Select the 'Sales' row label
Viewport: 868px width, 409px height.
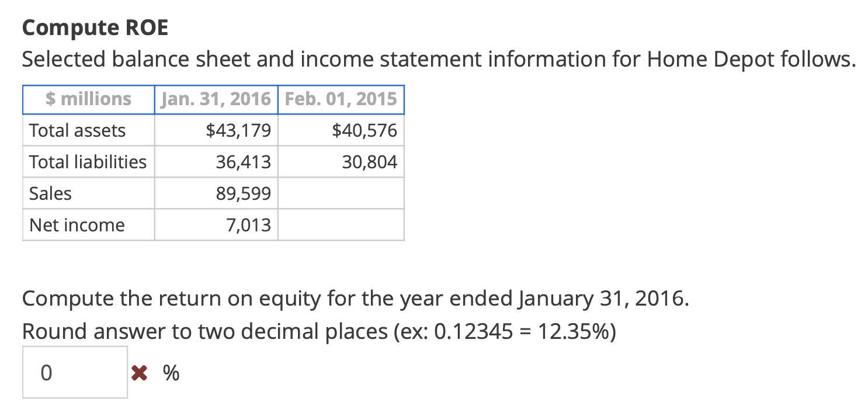50,193
